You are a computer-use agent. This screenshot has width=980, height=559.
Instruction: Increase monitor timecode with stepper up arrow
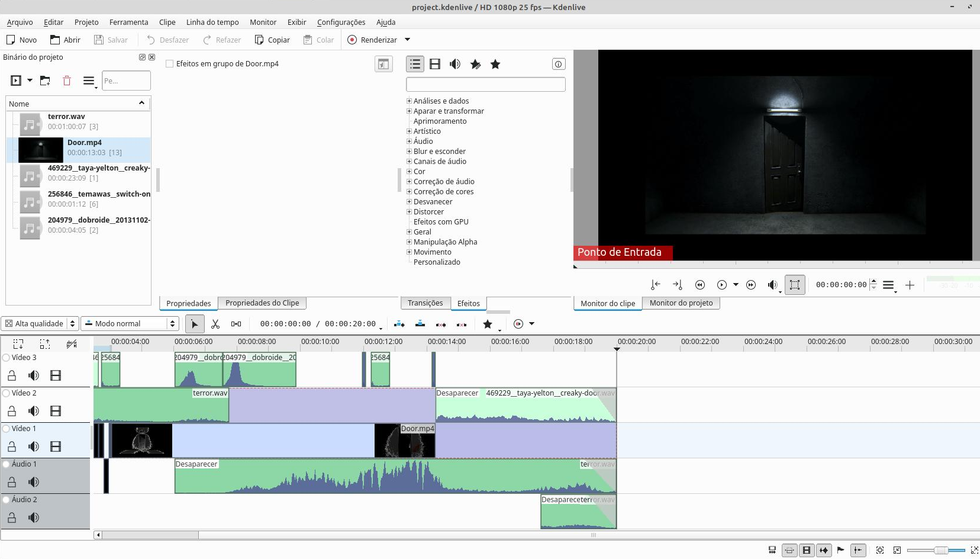[873, 281]
